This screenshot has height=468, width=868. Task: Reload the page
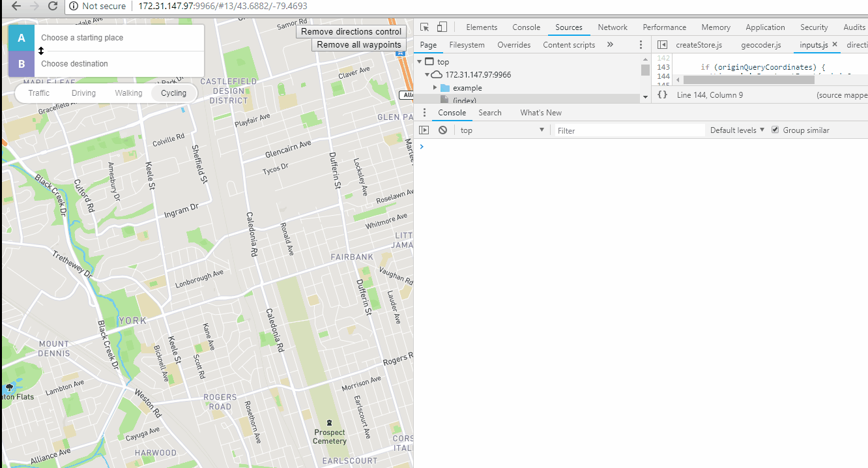point(53,6)
